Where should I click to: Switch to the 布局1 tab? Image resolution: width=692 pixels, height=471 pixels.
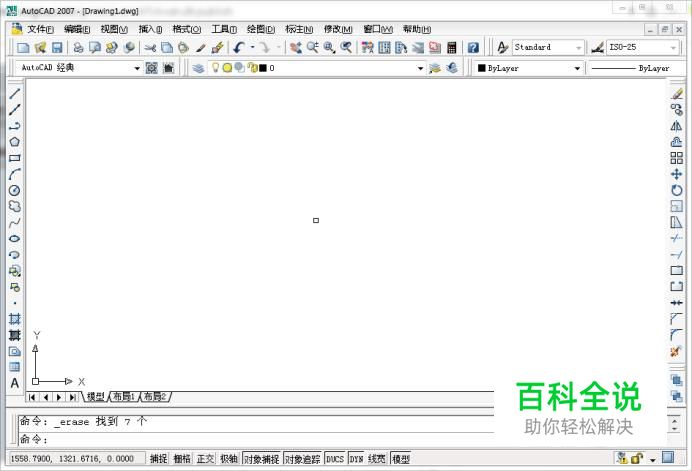(124, 396)
